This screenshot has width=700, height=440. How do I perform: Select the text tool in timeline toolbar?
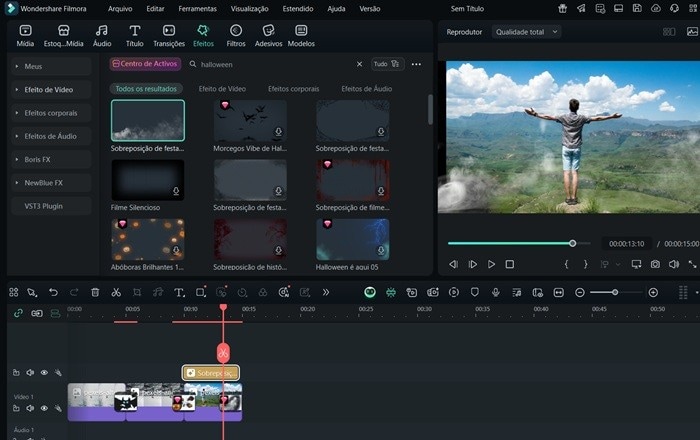(179, 292)
